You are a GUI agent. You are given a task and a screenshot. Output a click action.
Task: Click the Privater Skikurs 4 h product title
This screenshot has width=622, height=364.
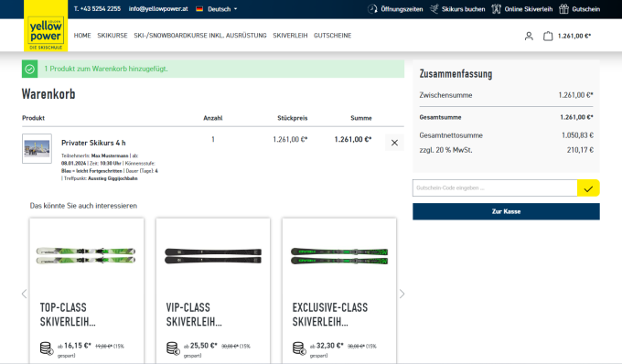pyautogui.click(x=93, y=143)
